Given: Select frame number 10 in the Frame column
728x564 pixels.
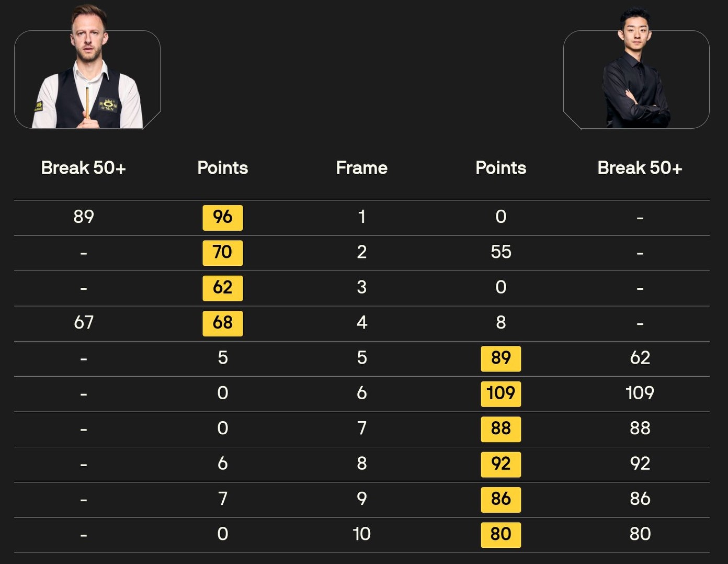Looking at the screenshot, I should 362,534.
